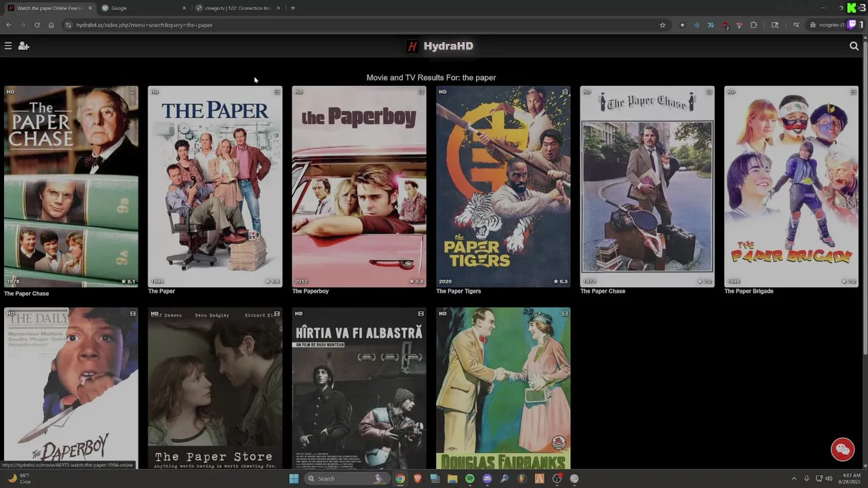
Task: Click the user account icon beside the menu
Action: 24,46
